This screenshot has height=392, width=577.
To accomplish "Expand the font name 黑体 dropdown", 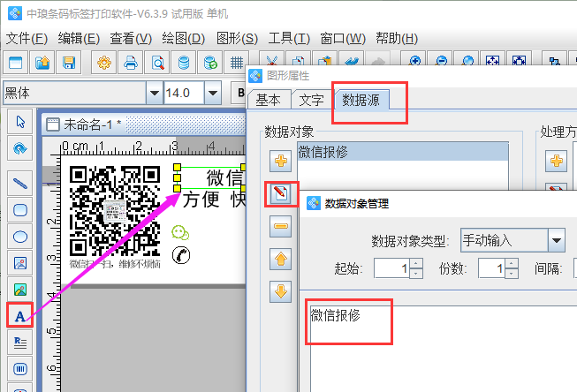I will (155, 93).
